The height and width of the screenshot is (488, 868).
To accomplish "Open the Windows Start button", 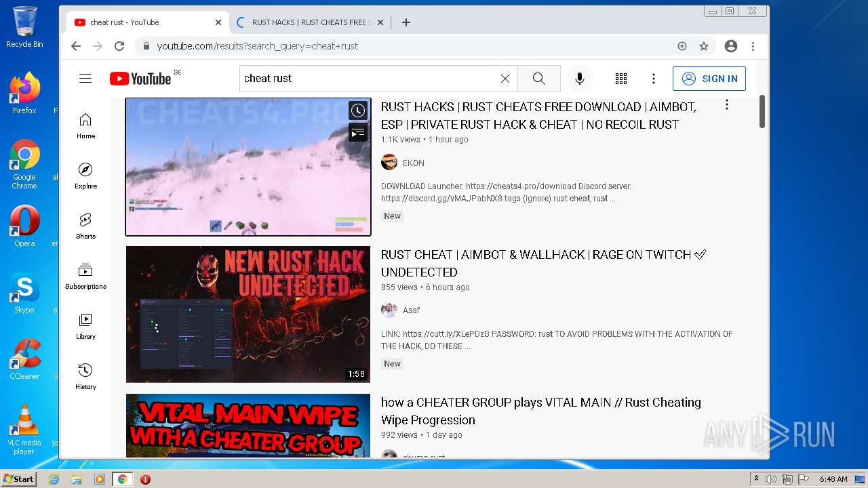I will (x=18, y=479).
